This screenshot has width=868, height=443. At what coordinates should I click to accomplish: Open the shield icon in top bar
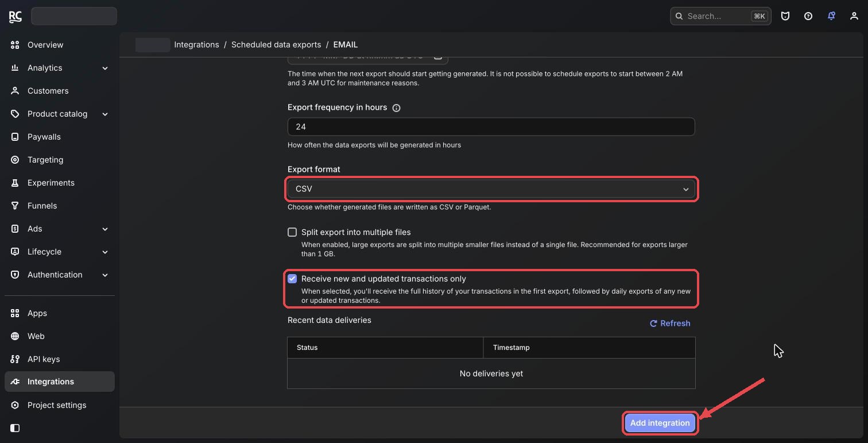coord(785,16)
